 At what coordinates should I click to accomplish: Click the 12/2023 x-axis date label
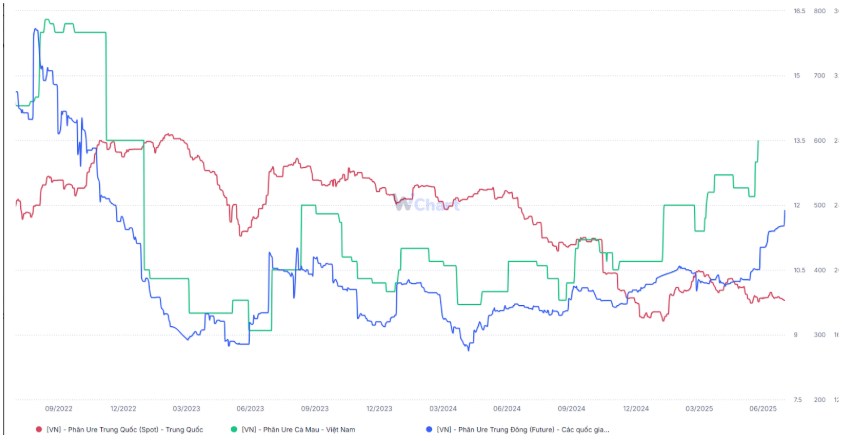[379, 408]
